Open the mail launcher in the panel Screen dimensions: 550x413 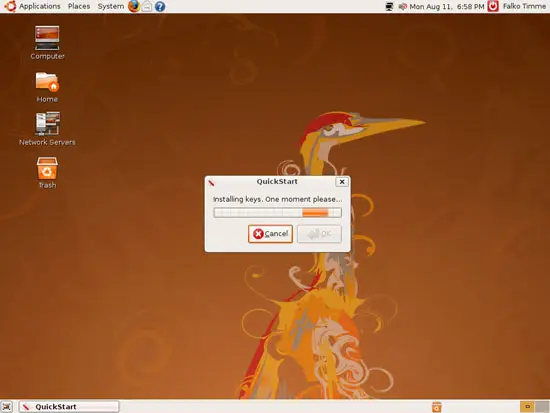pos(147,6)
